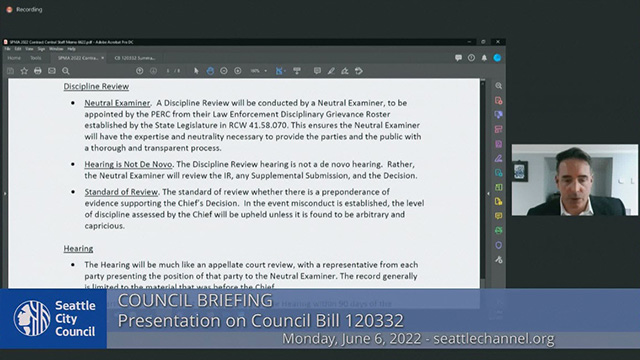
Task: Click the scrolling mode toolbar icon
Action: 297,71
